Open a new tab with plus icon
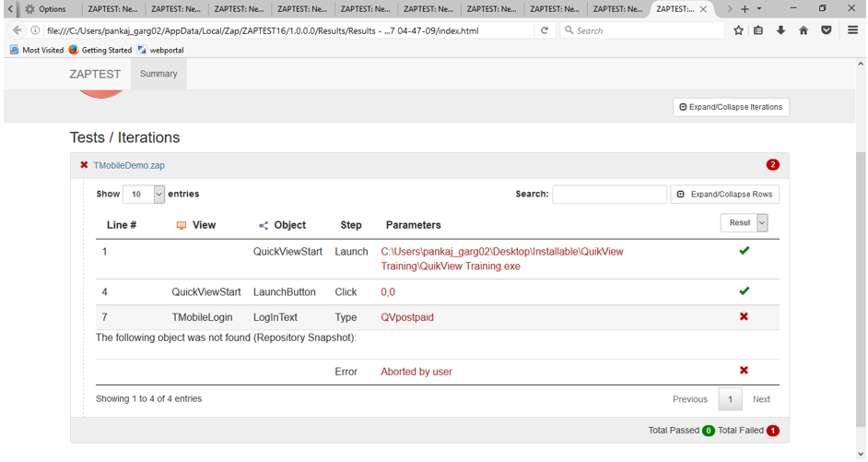868x462 pixels. pyautogui.click(x=745, y=9)
